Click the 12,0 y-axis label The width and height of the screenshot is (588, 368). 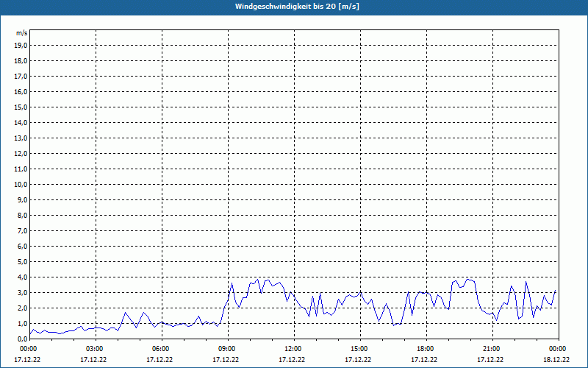[21, 154]
